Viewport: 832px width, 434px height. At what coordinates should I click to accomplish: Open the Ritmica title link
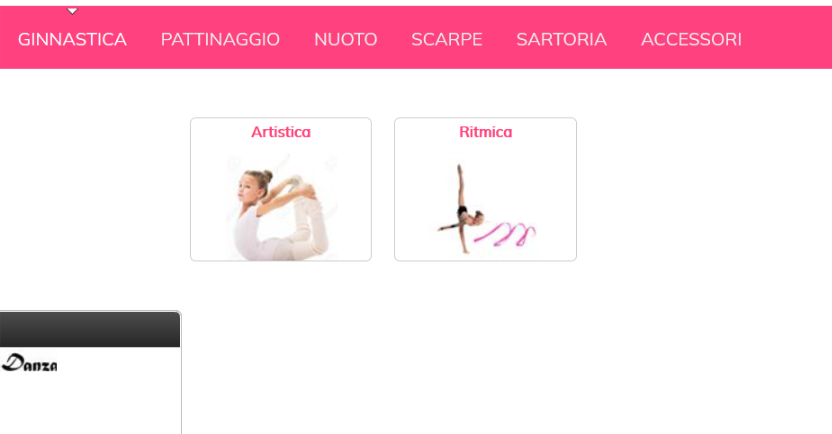click(x=486, y=132)
